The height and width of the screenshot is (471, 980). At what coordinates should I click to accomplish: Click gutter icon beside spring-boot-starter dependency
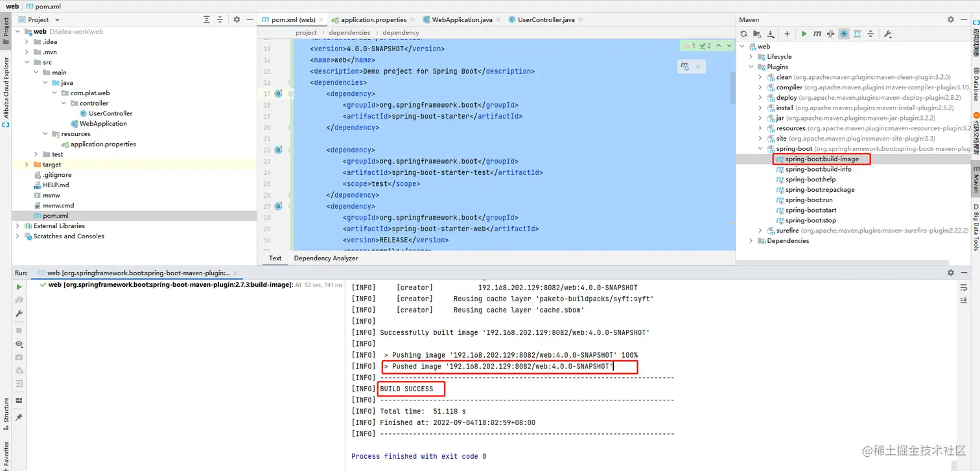[278, 94]
